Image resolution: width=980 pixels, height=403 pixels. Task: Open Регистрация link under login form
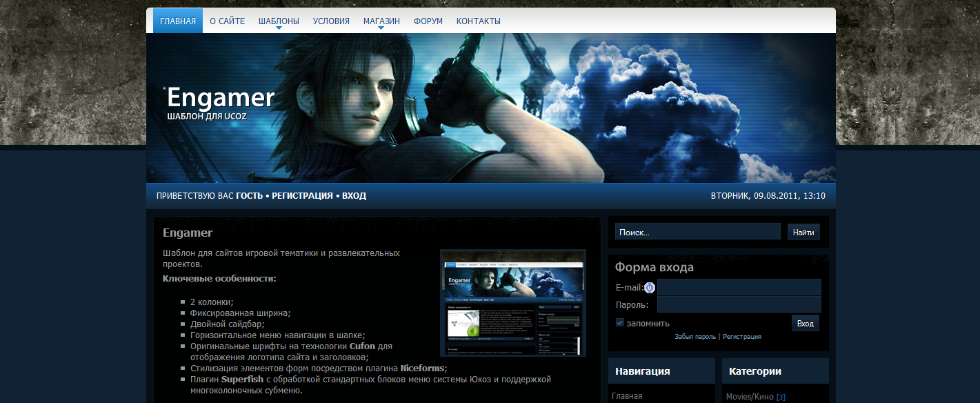point(742,337)
